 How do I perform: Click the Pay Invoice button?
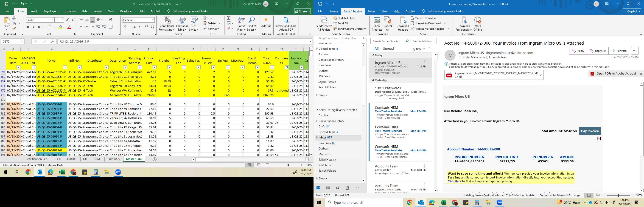tap(590, 131)
